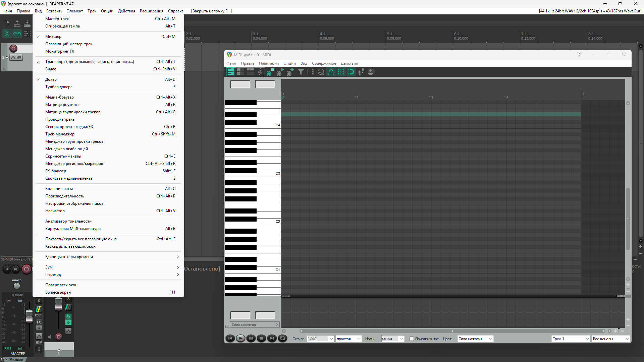
Task: Open the 'Содержимое' menu in the MIDI editor
Action: [x=324, y=63]
